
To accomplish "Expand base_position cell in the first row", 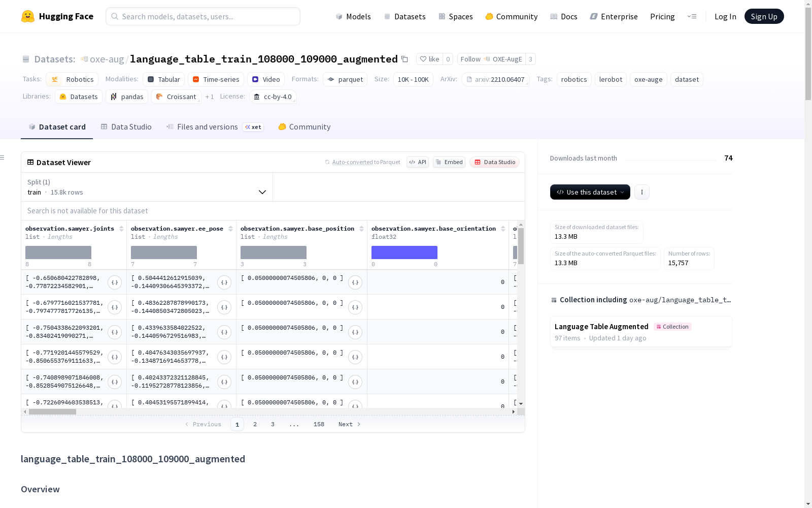I will (x=355, y=282).
